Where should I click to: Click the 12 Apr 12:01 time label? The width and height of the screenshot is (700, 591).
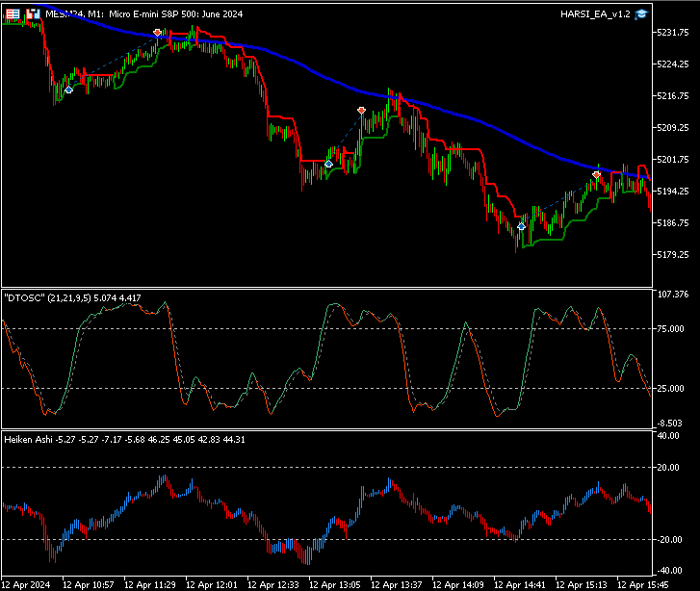(212, 585)
